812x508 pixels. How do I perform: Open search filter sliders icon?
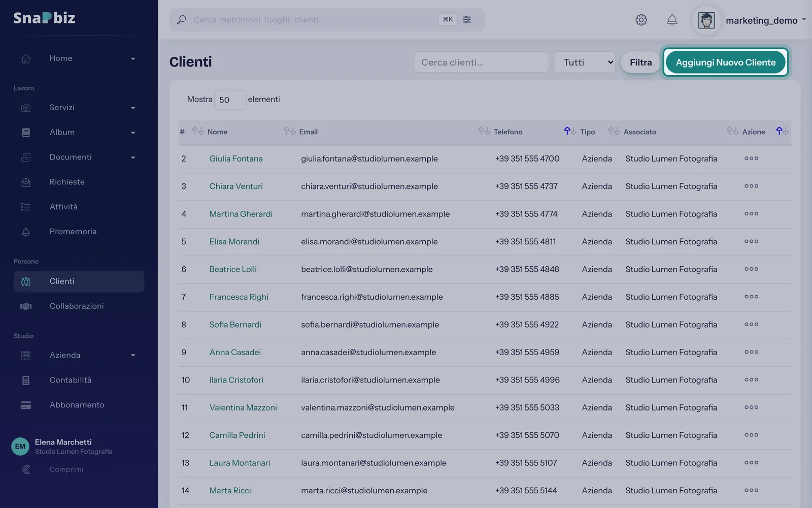(x=467, y=19)
